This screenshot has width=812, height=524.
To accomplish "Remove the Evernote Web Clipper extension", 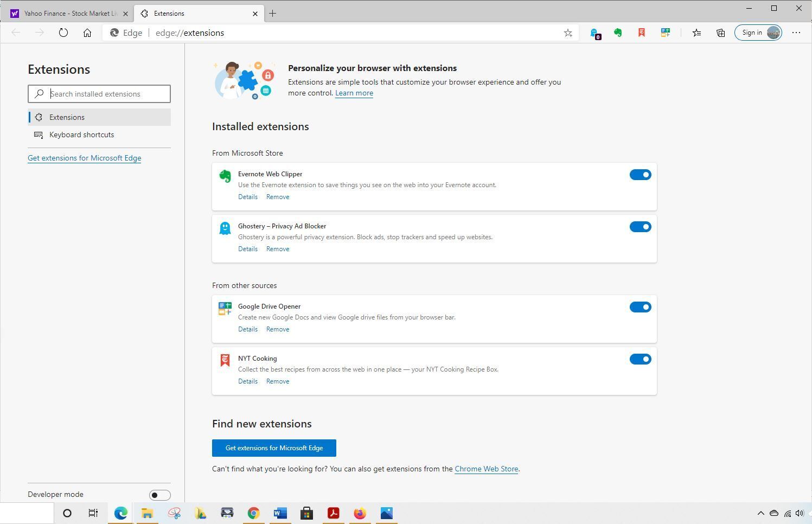I will pos(278,197).
